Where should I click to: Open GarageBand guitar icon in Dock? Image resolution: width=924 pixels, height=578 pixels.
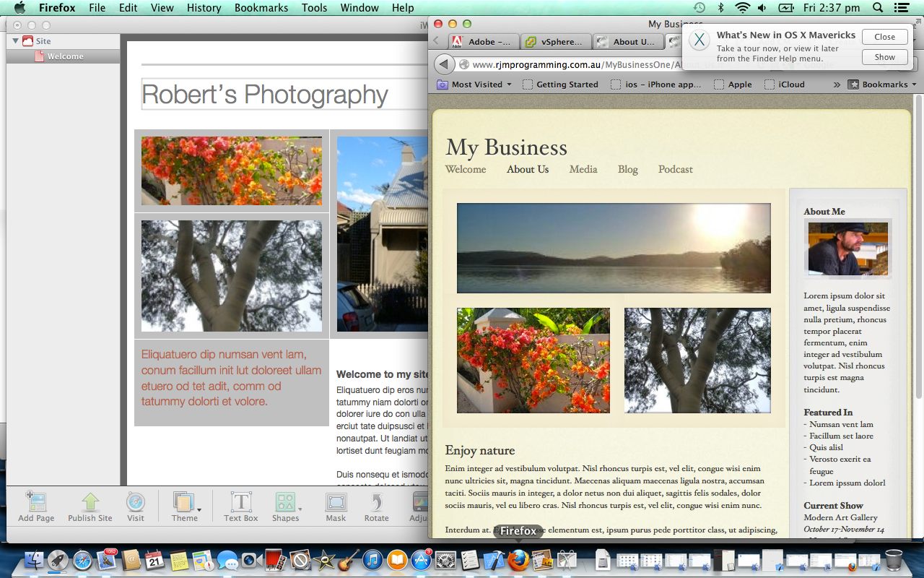click(348, 559)
